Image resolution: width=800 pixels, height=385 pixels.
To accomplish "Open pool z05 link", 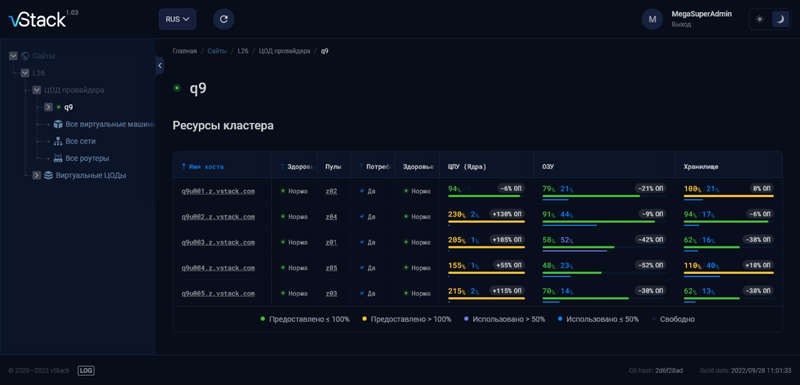I will click(x=331, y=268).
